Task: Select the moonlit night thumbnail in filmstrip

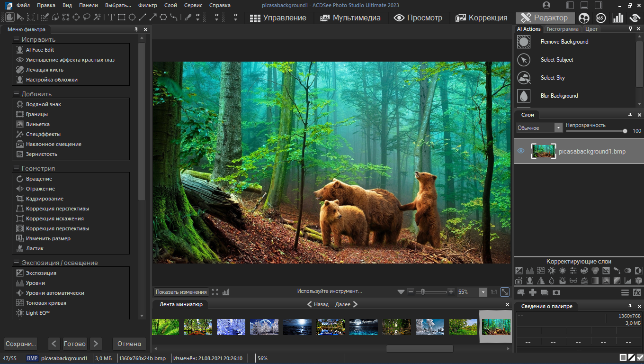Action: point(364,327)
